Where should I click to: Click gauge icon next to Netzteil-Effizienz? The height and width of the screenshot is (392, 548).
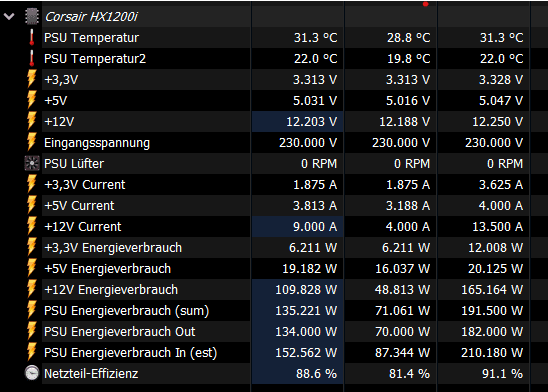(x=32, y=373)
